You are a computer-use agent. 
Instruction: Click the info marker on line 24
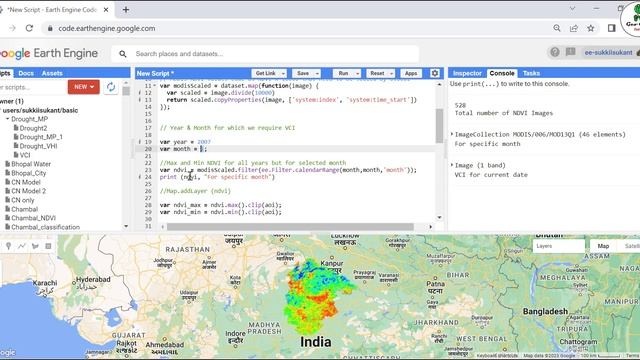coord(140,177)
